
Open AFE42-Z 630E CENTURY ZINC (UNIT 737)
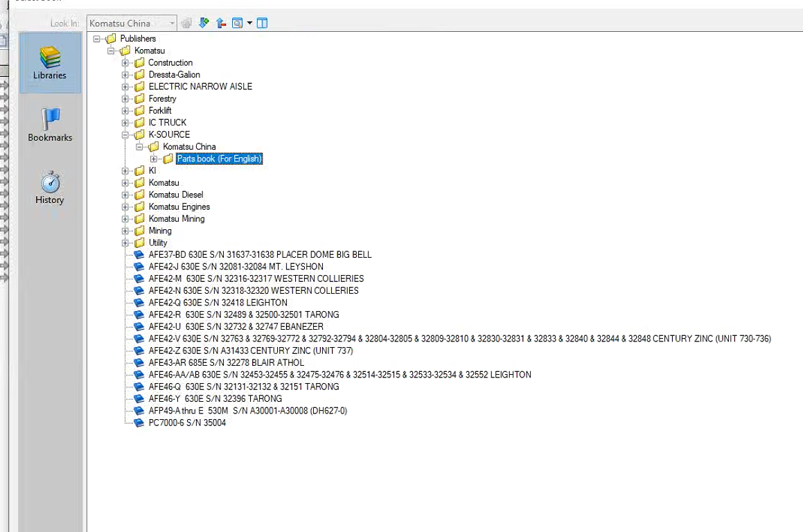pos(251,351)
